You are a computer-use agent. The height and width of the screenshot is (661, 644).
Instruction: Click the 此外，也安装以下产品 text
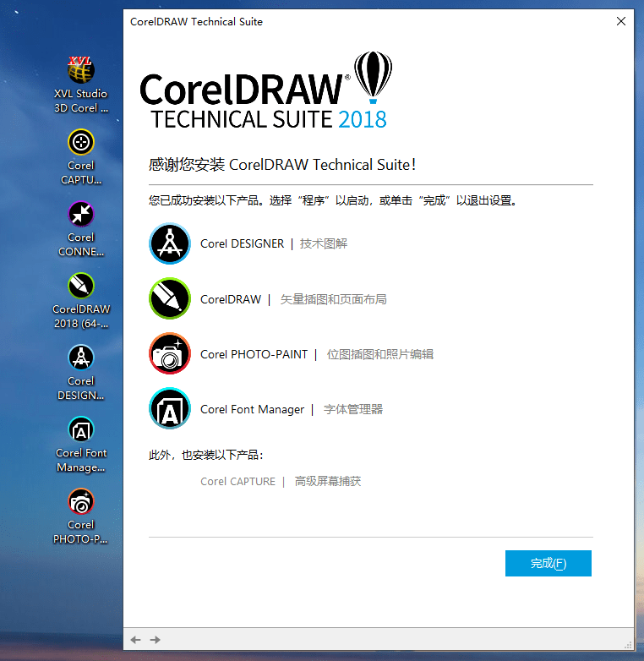pyautogui.click(x=206, y=456)
